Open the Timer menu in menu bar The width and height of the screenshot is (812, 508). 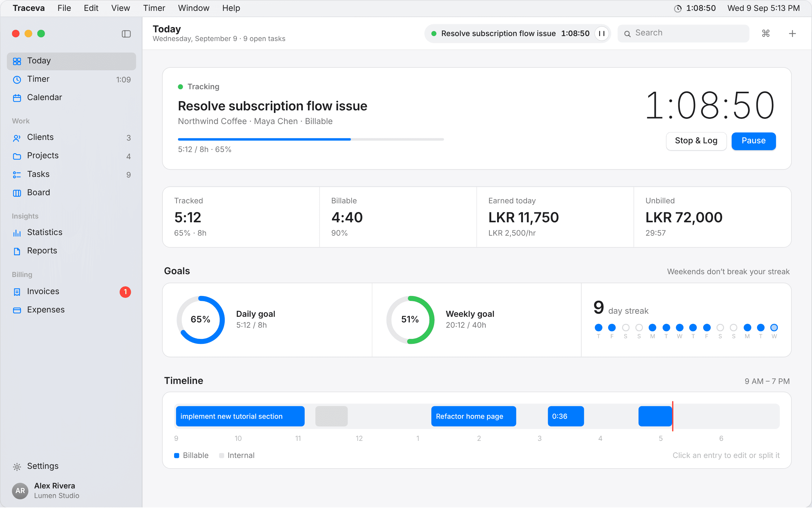(x=154, y=8)
